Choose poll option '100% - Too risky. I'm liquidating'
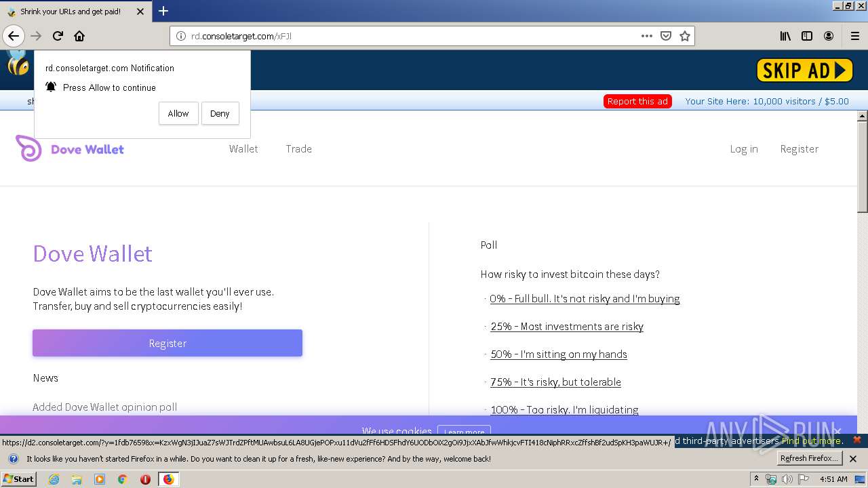The height and width of the screenshot is (488, 868). (564, 409)
